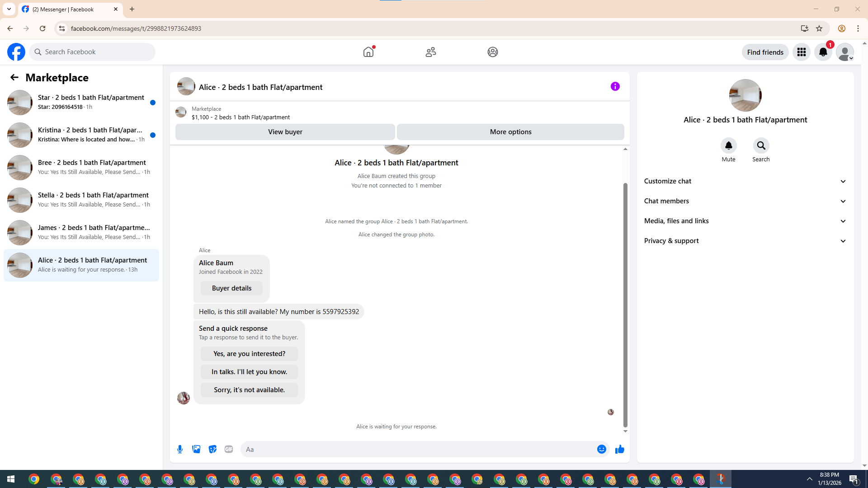Open the Facebook Home tab
Image resolution: width=868 pixels, height=488 pixels.
pyautogui.click(x=368, y=52)
